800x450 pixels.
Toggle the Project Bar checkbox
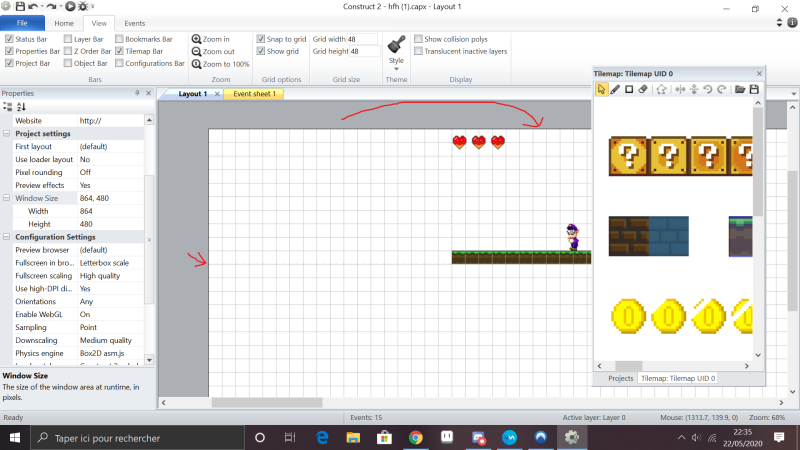(9, 63)
